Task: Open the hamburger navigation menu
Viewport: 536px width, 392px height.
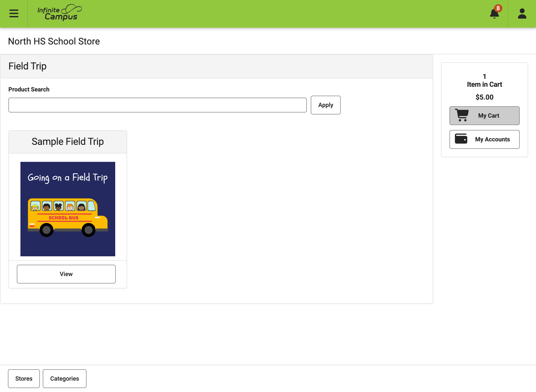Action: click(14, 13)
